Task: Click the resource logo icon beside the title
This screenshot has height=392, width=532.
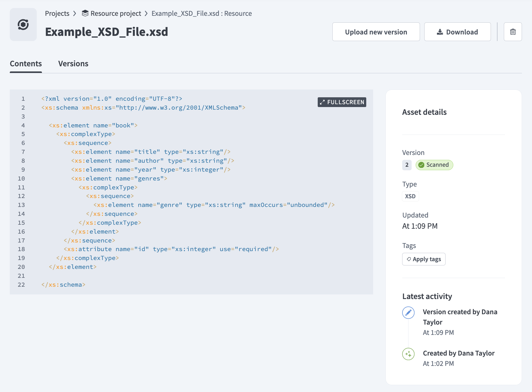Action: (23, 25)
